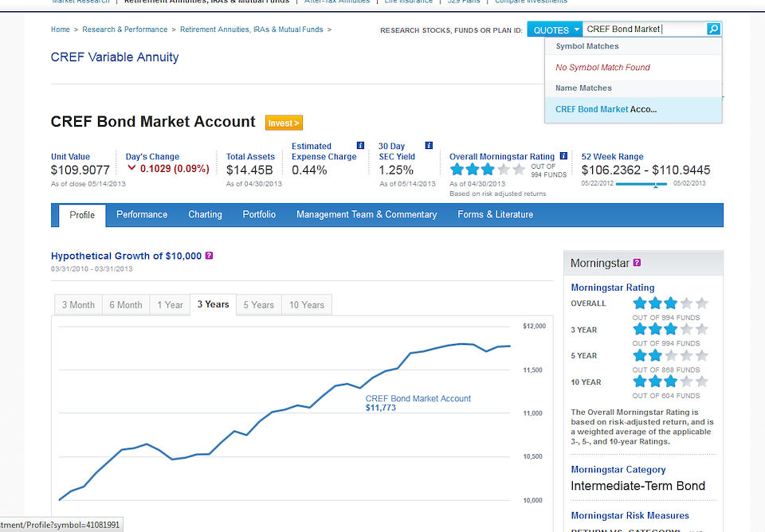Click the Morningstar Category heading
The image size is (765, 532).
tap(618, 470)
